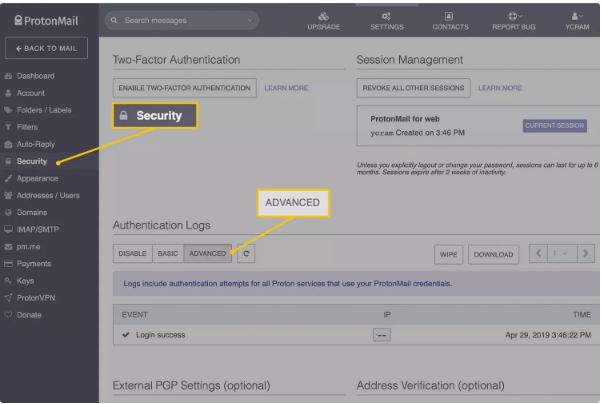
Task: Expand the search messages options arrow
Action: click(249, 20)
